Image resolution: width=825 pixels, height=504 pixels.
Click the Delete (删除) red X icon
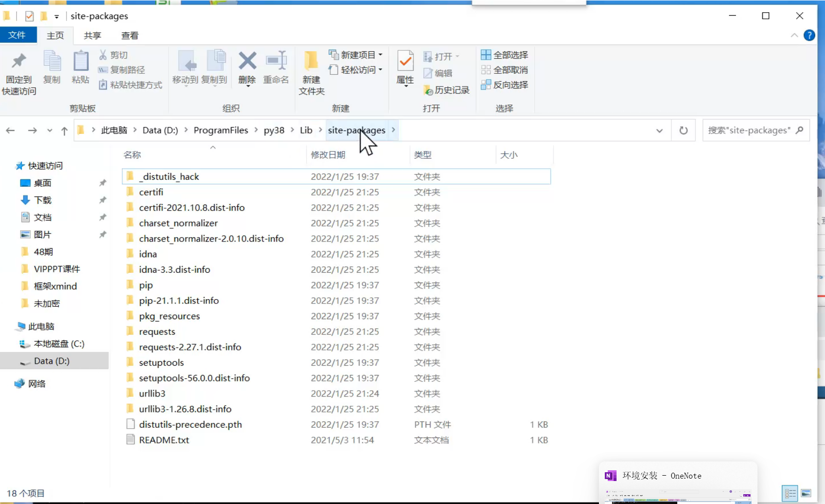pos(247,62)
